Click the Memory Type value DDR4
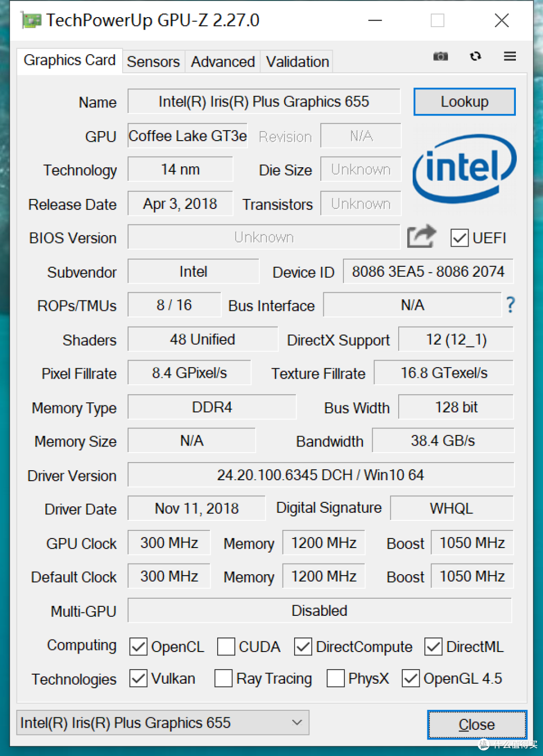 (x=212, y=407)
